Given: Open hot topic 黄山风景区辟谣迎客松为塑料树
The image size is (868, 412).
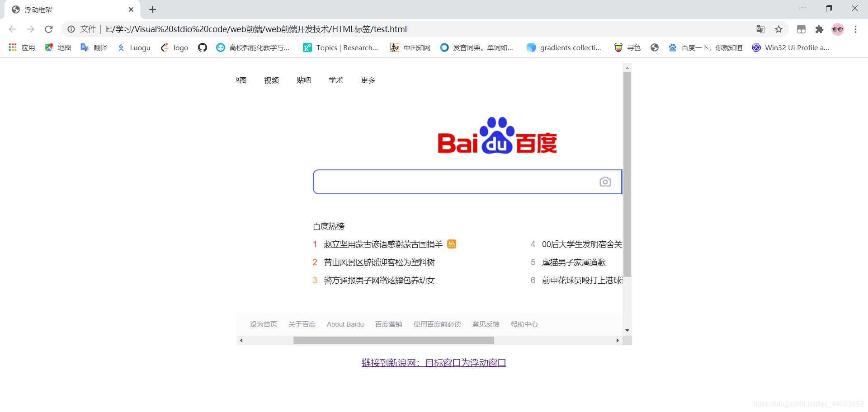Looking at the screenshot, I should tap(379, 262).
